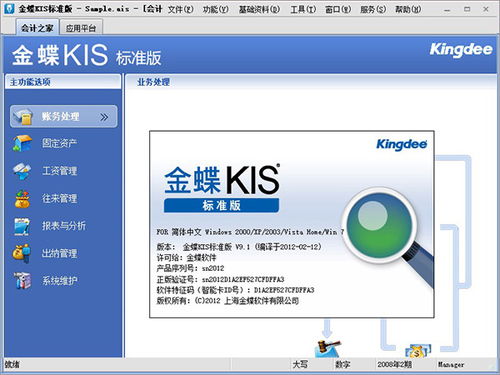The height and width of the screenshot is (375, 500).
Task: Click the Kingdee logo on splash screen
Action: coord(402,144)
